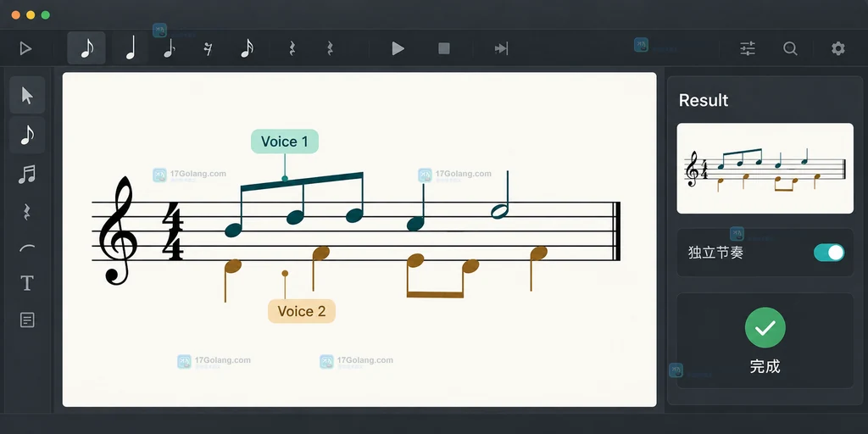Click the 4/4 time signature

point(173,231)
